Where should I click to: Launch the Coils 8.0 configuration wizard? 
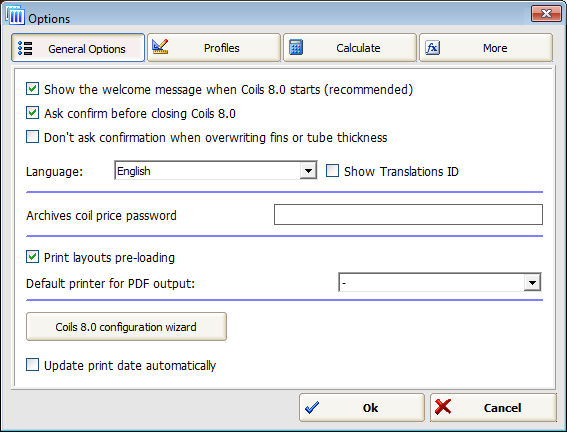[127, 327]
